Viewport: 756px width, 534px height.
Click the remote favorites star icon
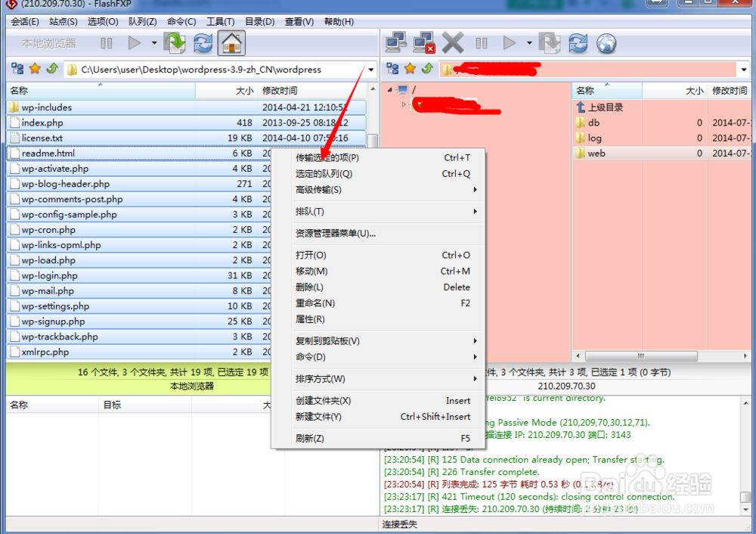[x=410, y=69]
